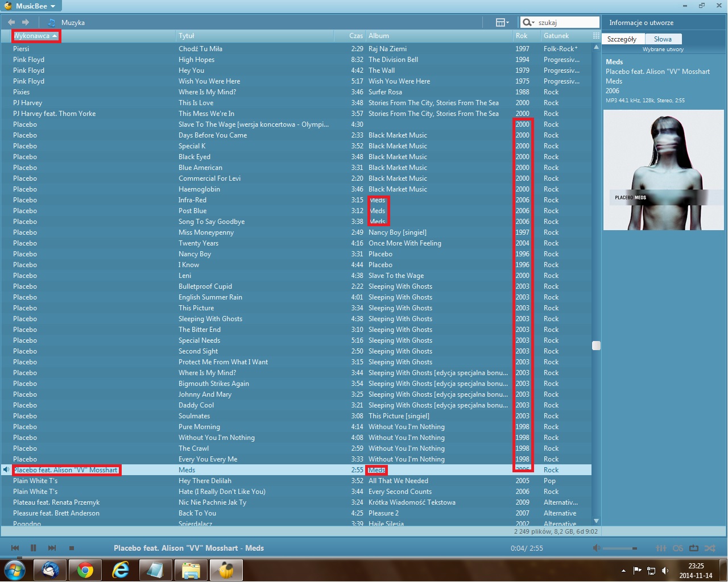Open Google Chrome from the taskbar
728x582 pixels.
pos(85,569)
